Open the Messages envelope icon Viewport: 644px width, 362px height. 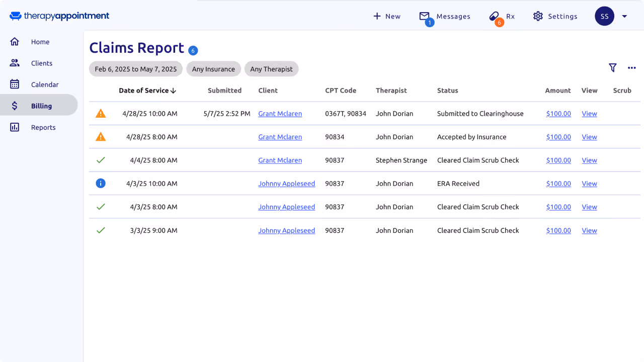425,16
